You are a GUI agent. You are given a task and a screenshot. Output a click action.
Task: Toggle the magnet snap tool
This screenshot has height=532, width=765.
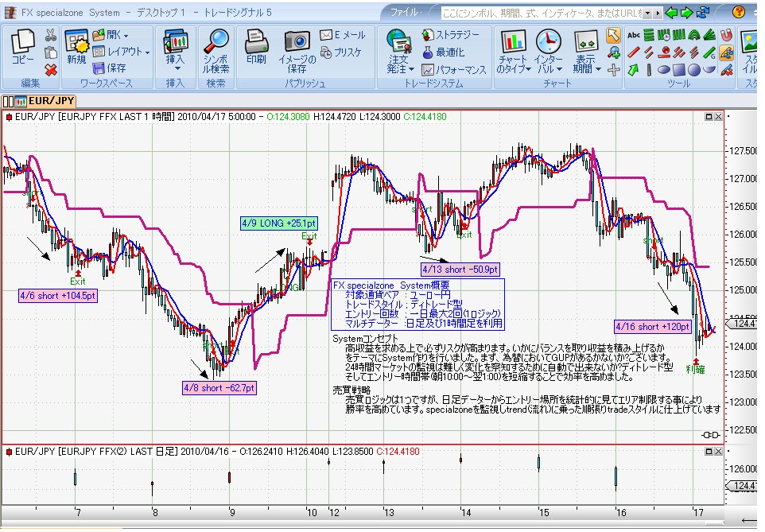coord(726,35)
